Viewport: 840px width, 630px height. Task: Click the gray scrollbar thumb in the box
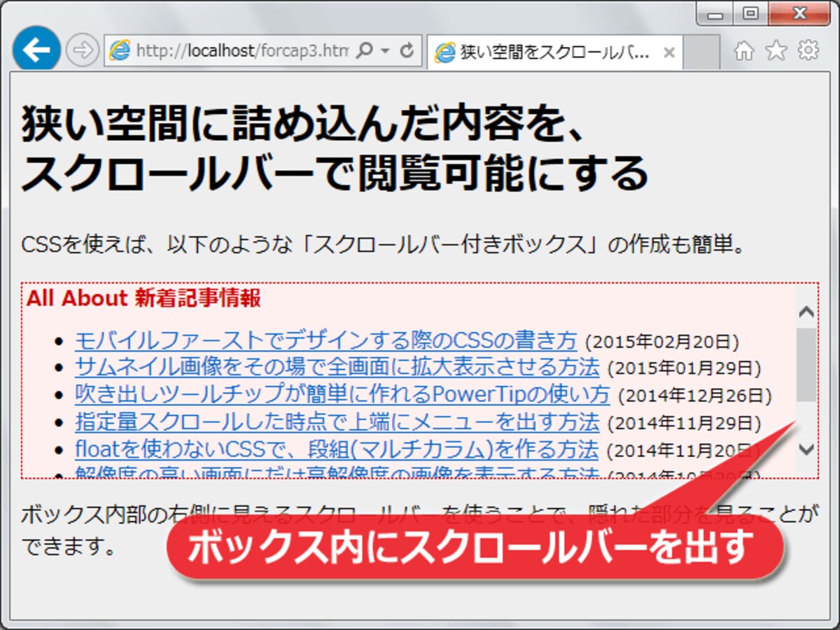coord(807,364)
